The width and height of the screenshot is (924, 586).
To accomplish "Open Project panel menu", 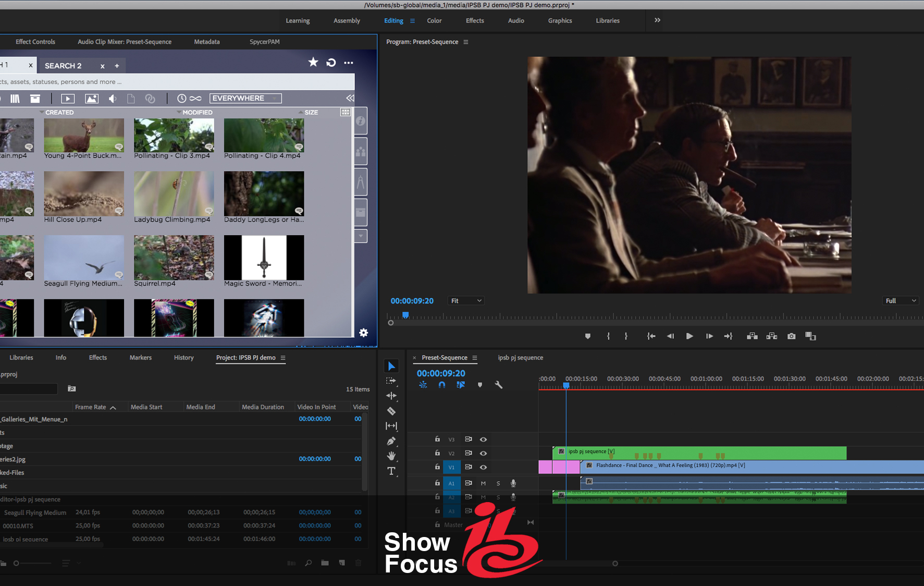I will point(283,358).
